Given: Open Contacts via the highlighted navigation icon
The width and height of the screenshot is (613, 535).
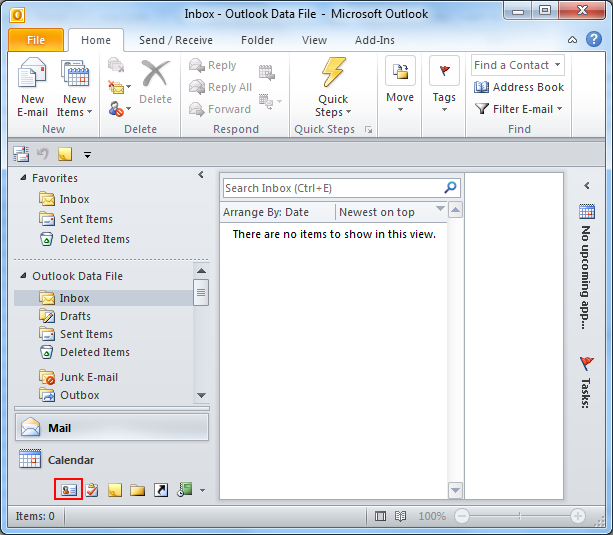Looking at the screenshot, I should (x=69, y=489).
